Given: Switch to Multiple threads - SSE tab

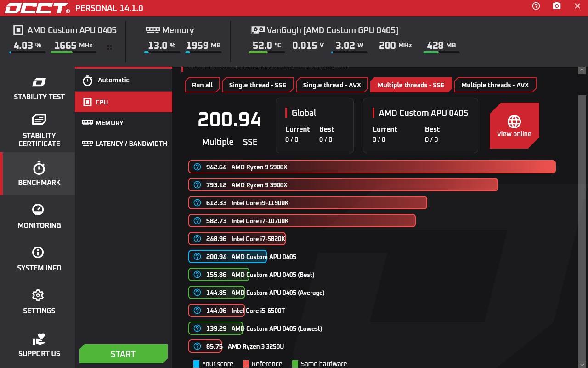Looking at the screenshot, I should (411, 85).
